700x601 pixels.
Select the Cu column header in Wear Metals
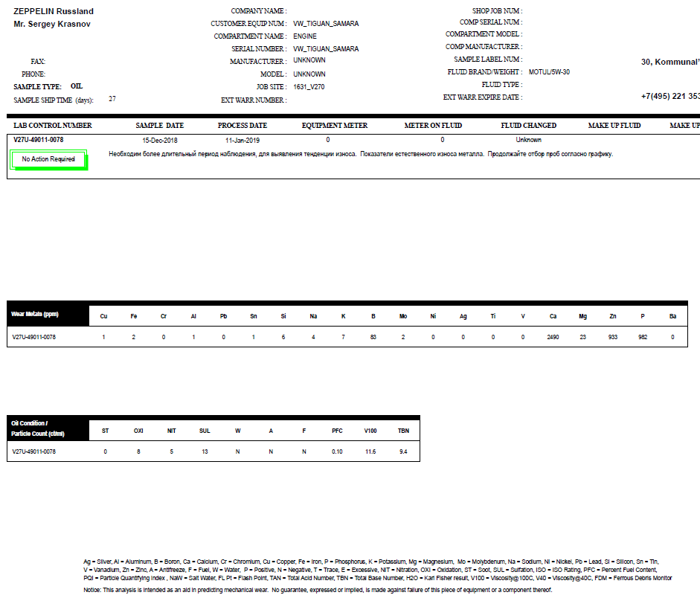click(103, 316)
